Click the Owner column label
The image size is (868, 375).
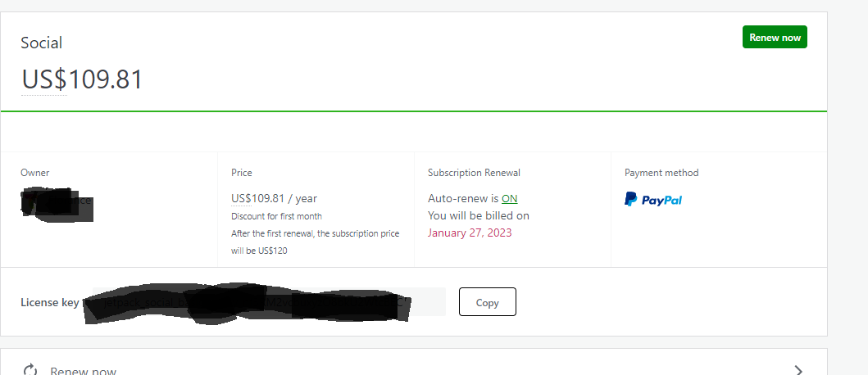pyautogui.click(x=35, y=173)
